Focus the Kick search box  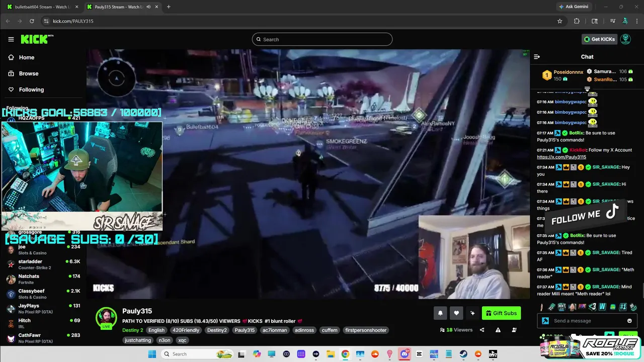point(322,39)
